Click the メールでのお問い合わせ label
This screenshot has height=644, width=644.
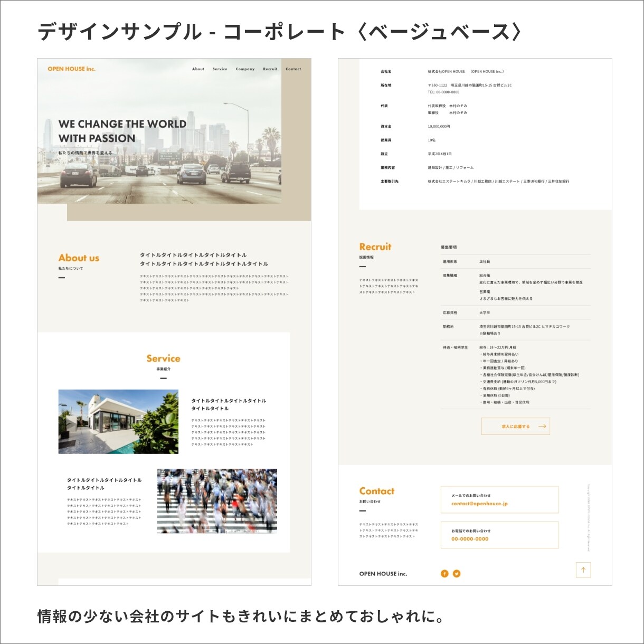[471, 496]
